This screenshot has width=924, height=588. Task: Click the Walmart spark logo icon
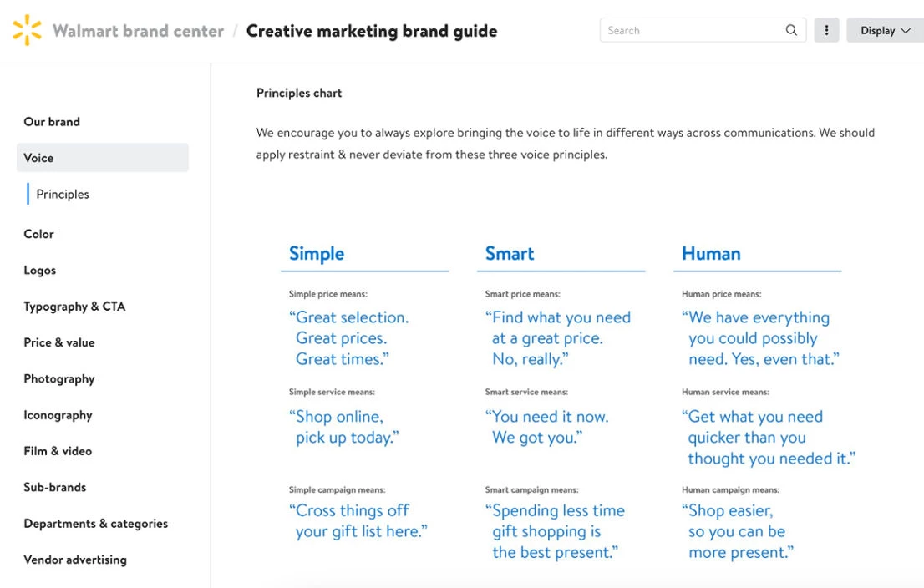click(27, 30)
